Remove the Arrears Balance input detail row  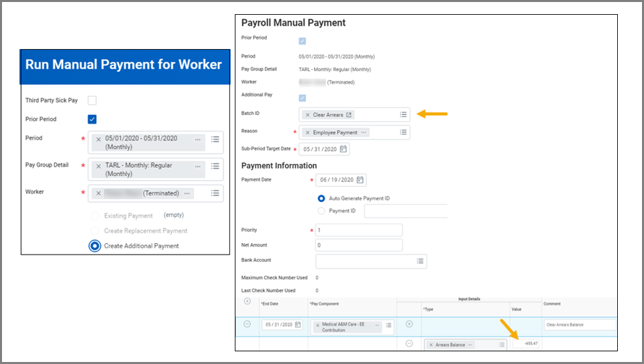[x=409, y=344]
